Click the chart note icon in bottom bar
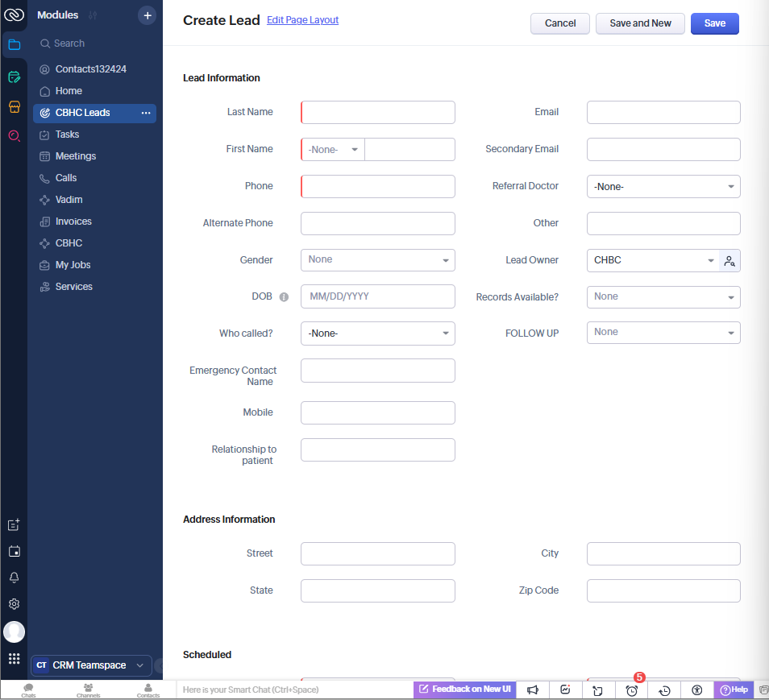The height and width of the screenshot is (700, 769). coord(566,690)
